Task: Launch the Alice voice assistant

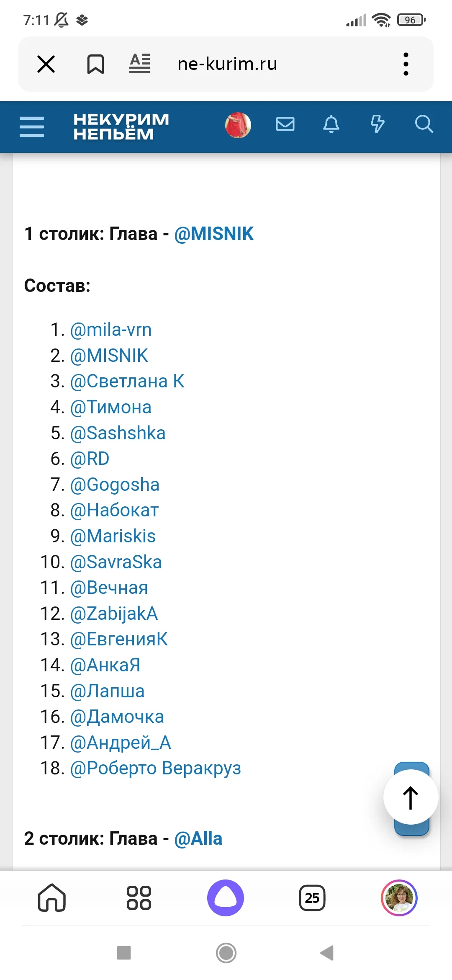Action: pyautogui.click(x=226, y=898)
